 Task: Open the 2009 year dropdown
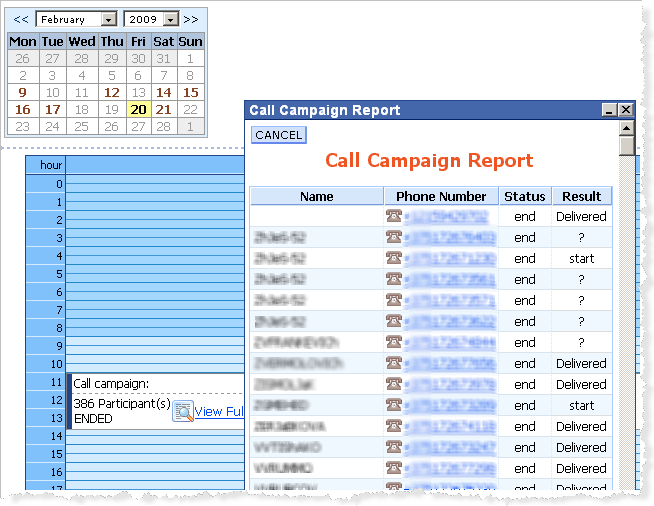point(171,19)
